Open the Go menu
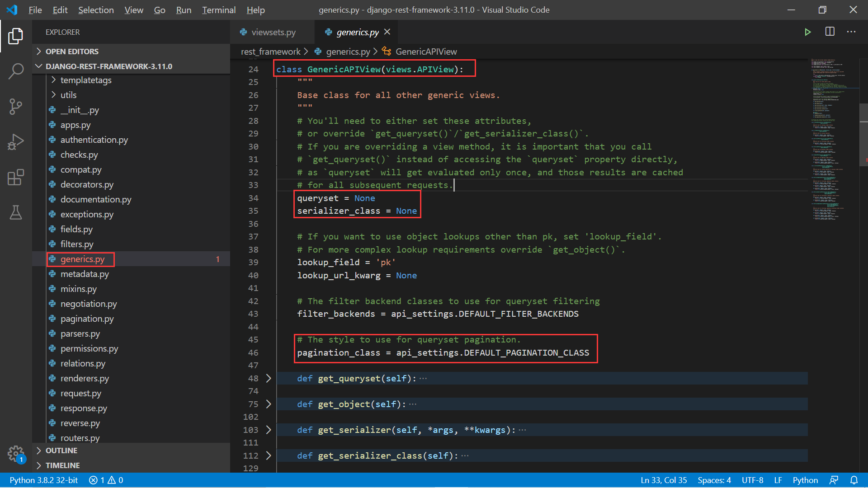The image size is (868, 488). coord(160,10)
